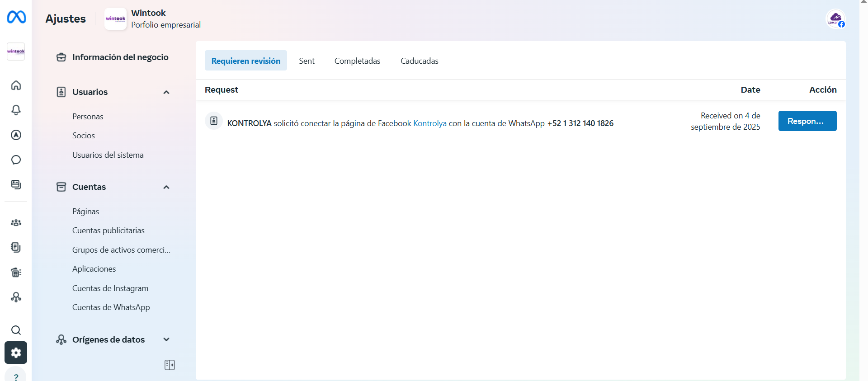Click the WhatsApp number +52 1 312 140 1826
Viewport: 868px width, 381px height.
[580, 123]
